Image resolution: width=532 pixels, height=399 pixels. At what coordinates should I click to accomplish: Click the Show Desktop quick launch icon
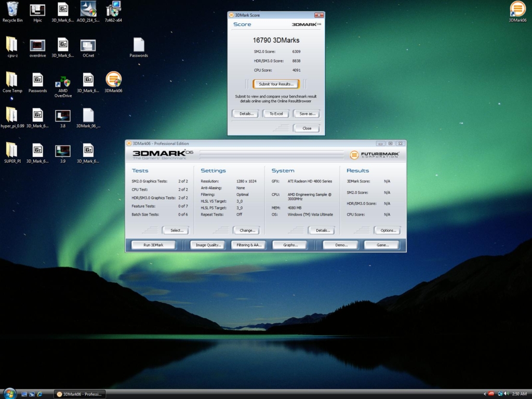24,394
